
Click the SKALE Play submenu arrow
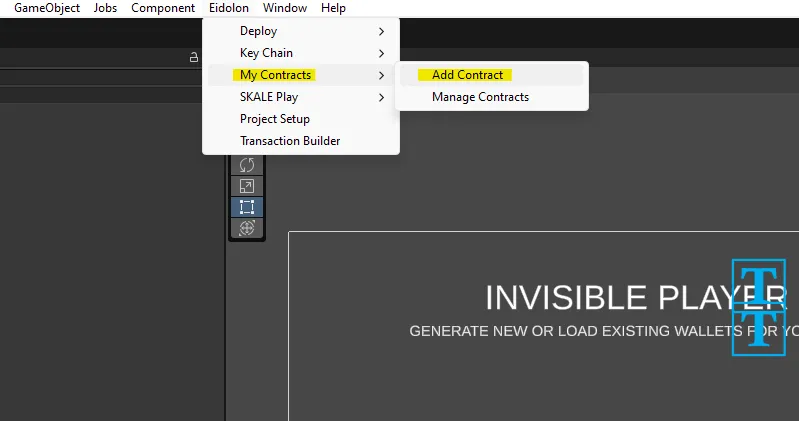[381, 97]
